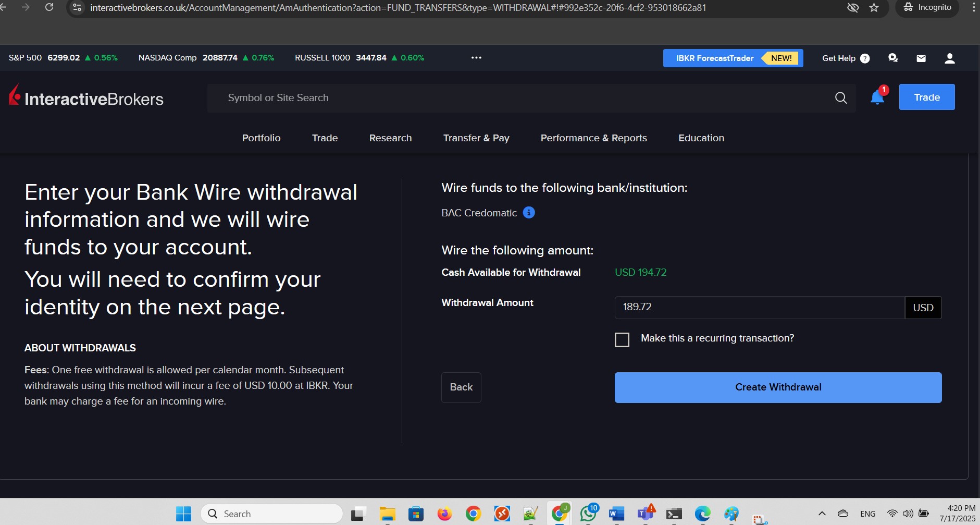
Task: Open the Wi-Fi network tray icon
Action: tap(892, 514)
